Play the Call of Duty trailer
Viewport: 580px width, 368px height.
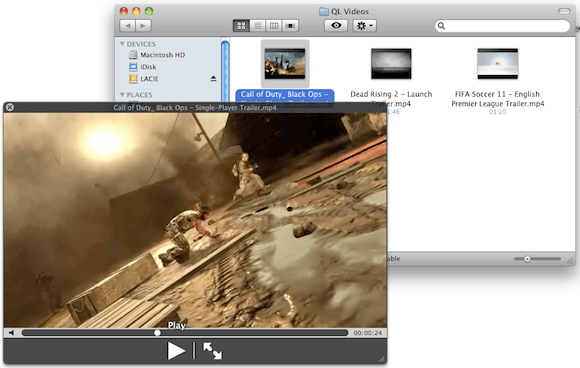pos(176,351)
